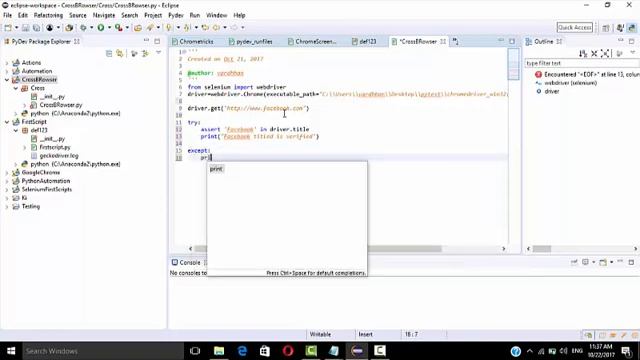The width and height of the screenshot is (640, 360).
Task: Select the PyDev perspective icon at top right
Action: point(632,28)
